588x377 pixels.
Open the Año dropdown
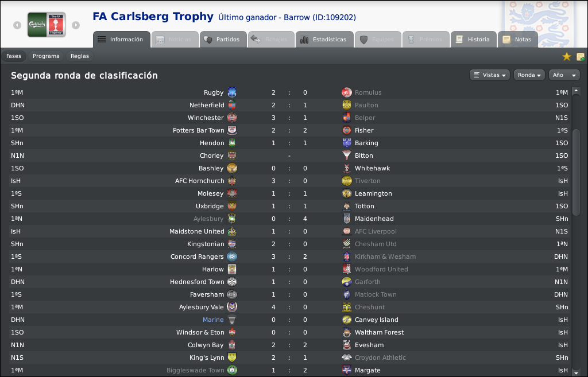click(x=564, y=75)
